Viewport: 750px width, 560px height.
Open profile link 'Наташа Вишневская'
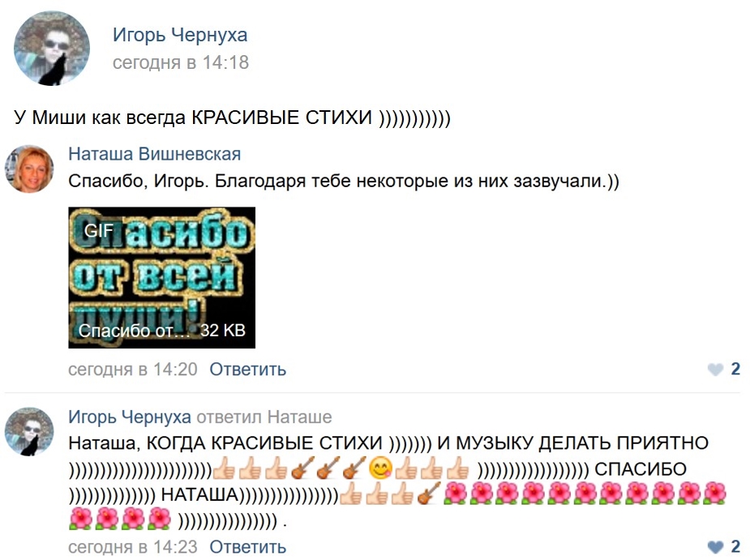tap(155, 154)
